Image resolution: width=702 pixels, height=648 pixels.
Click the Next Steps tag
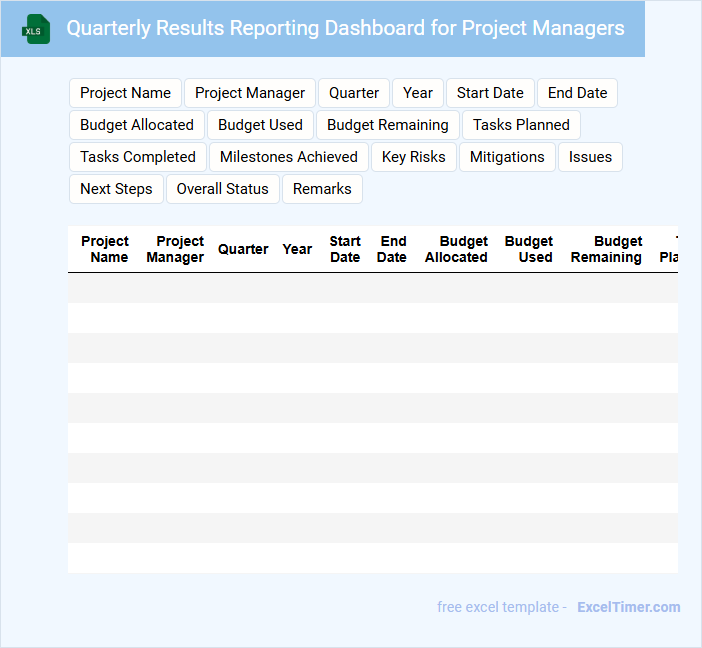[116, 189]
